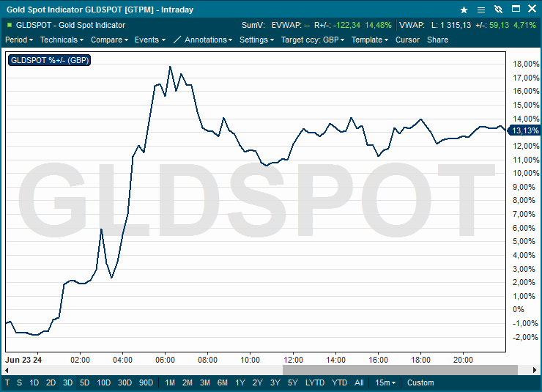542x392 pixels.
Task: Select the 3M period
Action: pos(205,382)
